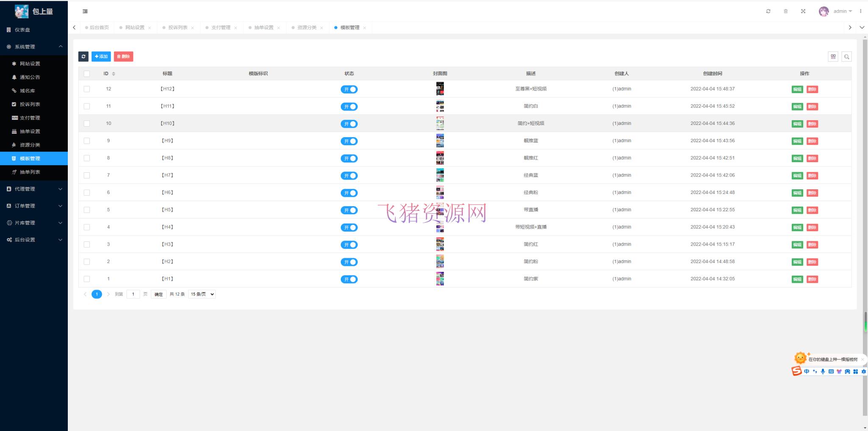Click the microphone icon in IME bar
This screenshot has width=868, height=431.
click(823, 371)
